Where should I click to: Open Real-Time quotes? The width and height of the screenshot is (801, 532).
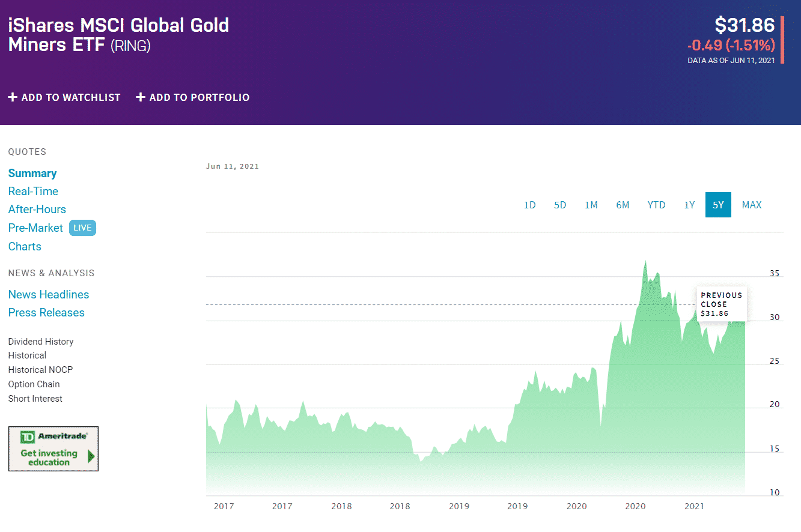tap(33, 192)
